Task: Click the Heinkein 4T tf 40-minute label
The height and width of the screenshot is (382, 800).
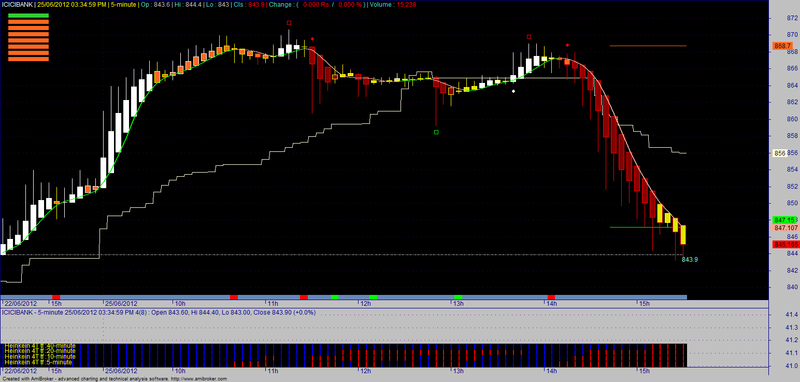Action: click(40, 346)
